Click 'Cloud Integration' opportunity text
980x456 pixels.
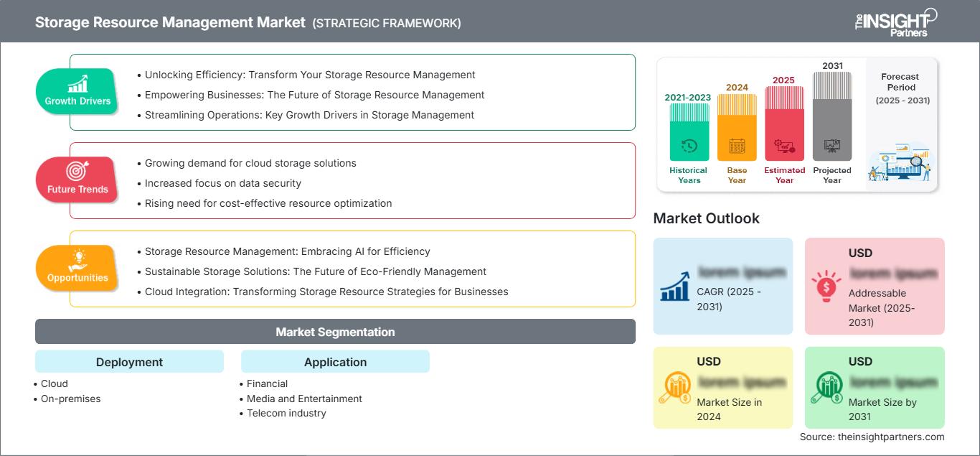(x=326, y=292)
